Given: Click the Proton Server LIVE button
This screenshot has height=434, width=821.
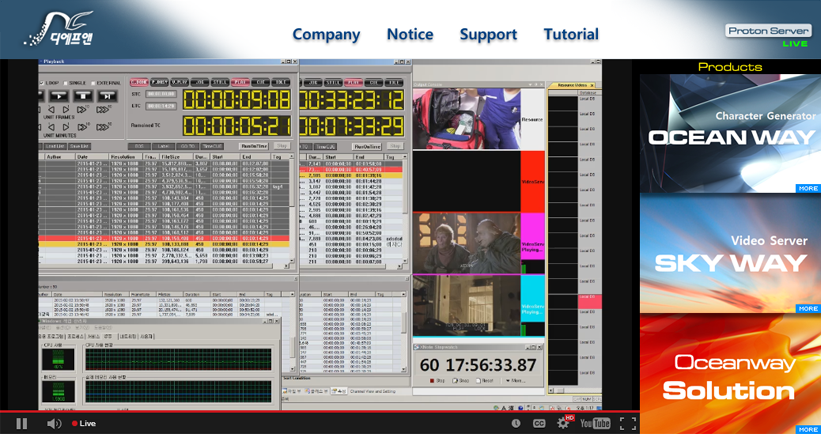Looking at the screenshot, I should (x=768, y=35).
